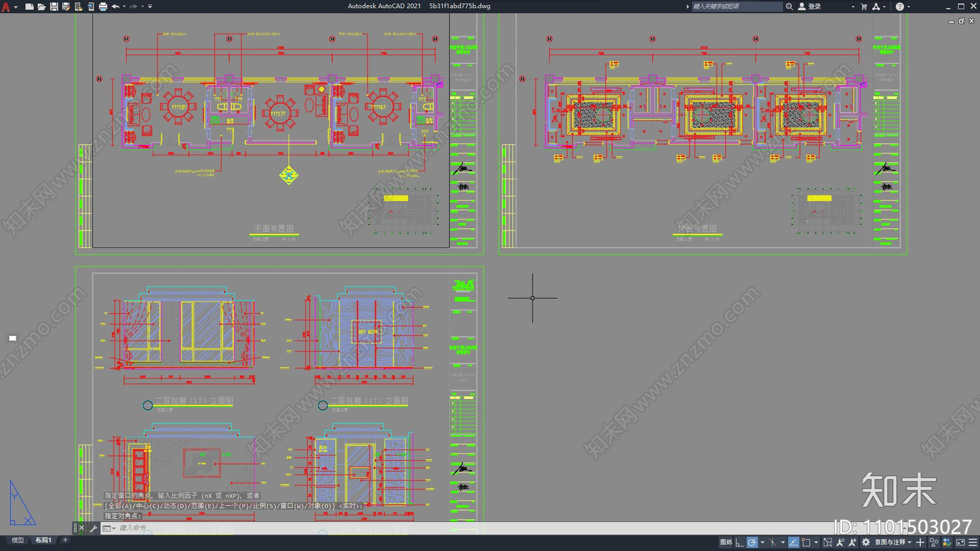The width and height of the screenshot is (980, 551).
Task: Redo the last undone action
Action: [x=134, y=6]
